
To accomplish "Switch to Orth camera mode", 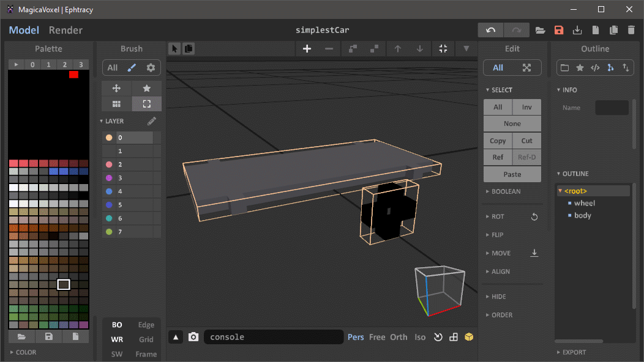I will click(399, 337).
